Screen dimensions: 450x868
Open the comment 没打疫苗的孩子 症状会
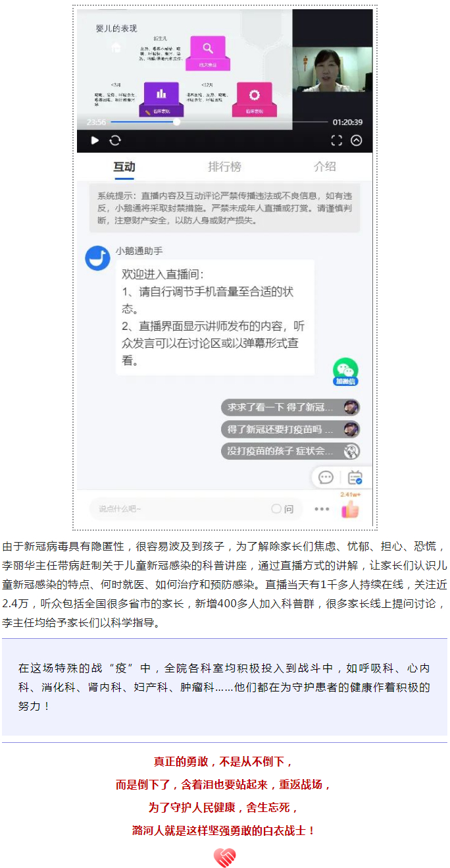291,451
